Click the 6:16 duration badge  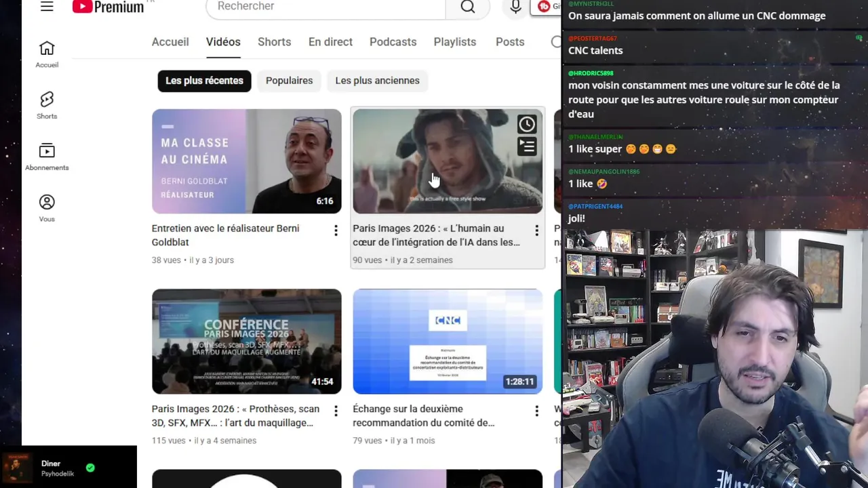tap(325, 201)
